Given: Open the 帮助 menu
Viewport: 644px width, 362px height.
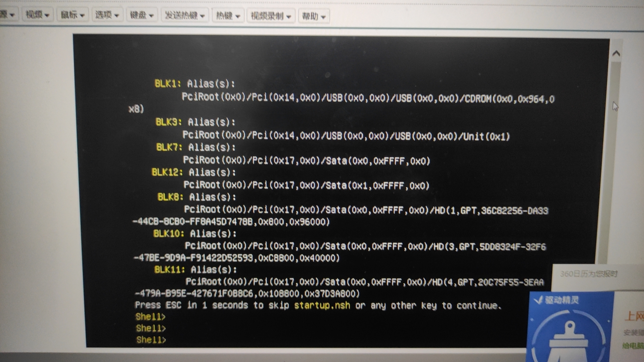Looking at the screenshot, I should 314,16.
